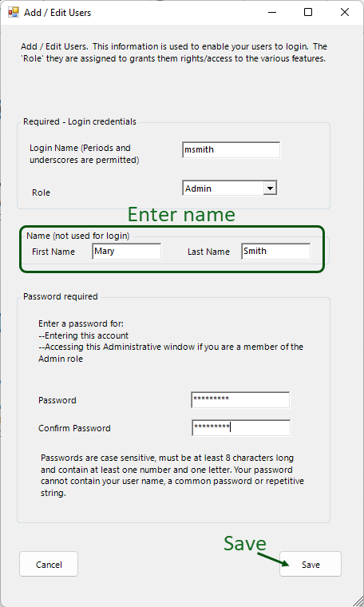This screenshot has height=607, width=364.
Task: Focus the Confirm Password input field
Action: (x=241, y=428)
